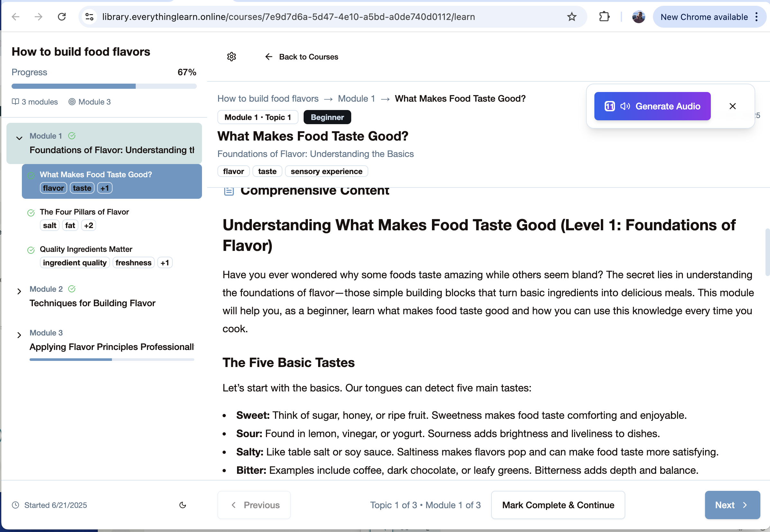
Task: Open the Chrome profile avatar
Action: (638, 17)
